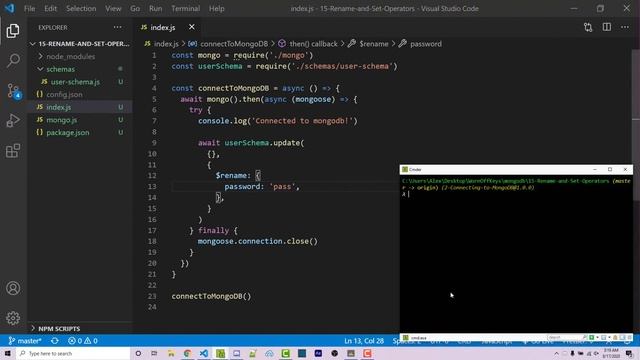Open the Explorer view in activity bar
Viewport: 640px width, 360px height.
[13, 31]
